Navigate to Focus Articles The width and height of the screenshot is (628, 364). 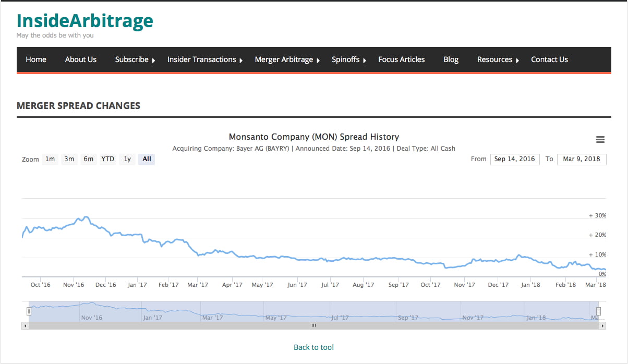(401, 59)
